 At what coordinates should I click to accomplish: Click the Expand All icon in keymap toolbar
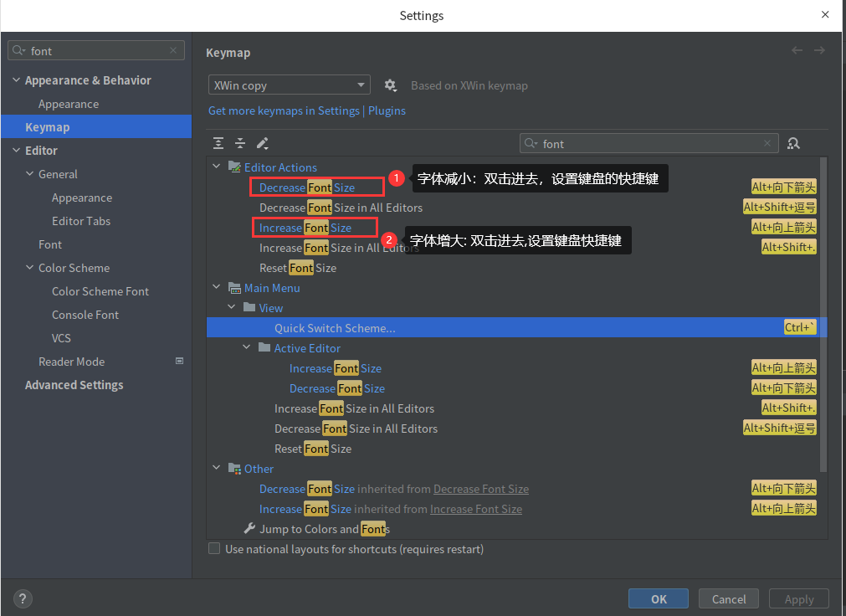218,143
